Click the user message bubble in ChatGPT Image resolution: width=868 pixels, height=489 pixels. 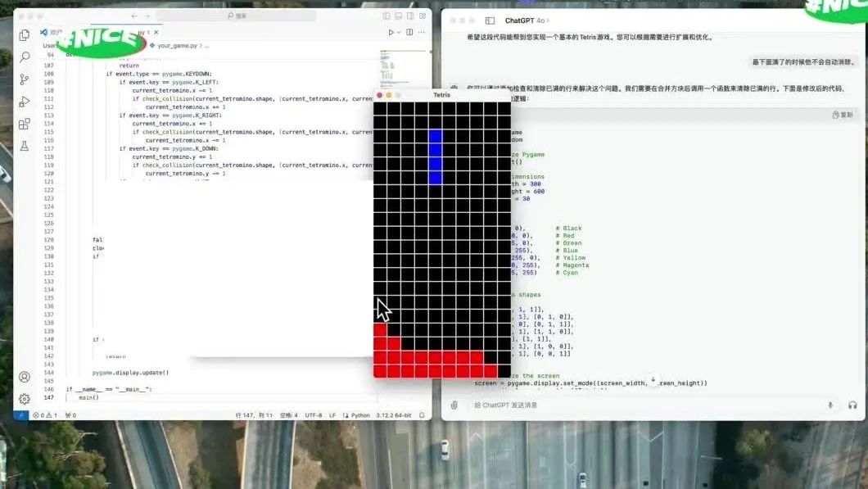[x=803, y=62]
